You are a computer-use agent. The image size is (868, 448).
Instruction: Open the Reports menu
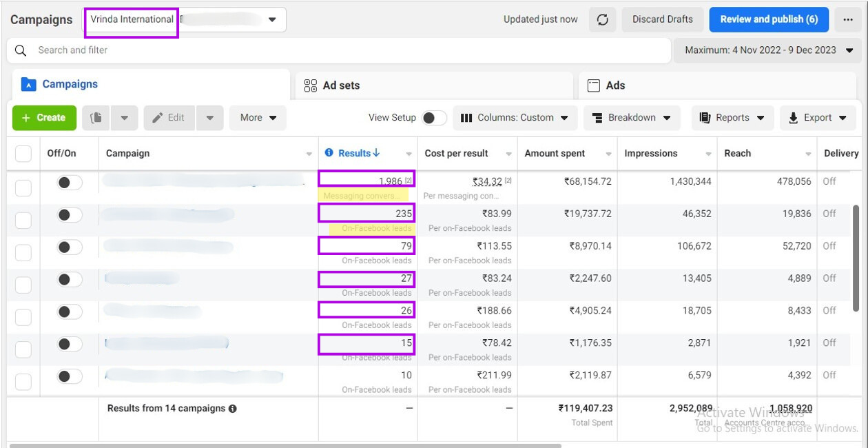pos(732,118)
